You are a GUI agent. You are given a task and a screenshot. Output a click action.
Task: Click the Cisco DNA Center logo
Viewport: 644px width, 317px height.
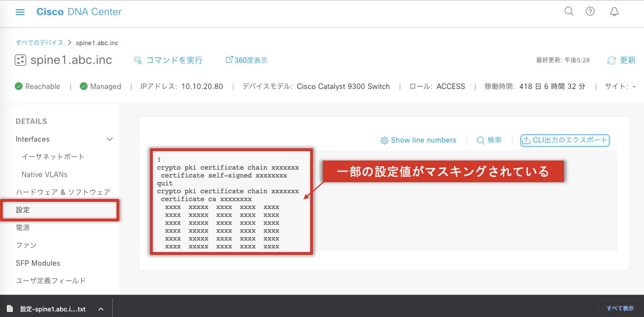click(x=79, y=12)
